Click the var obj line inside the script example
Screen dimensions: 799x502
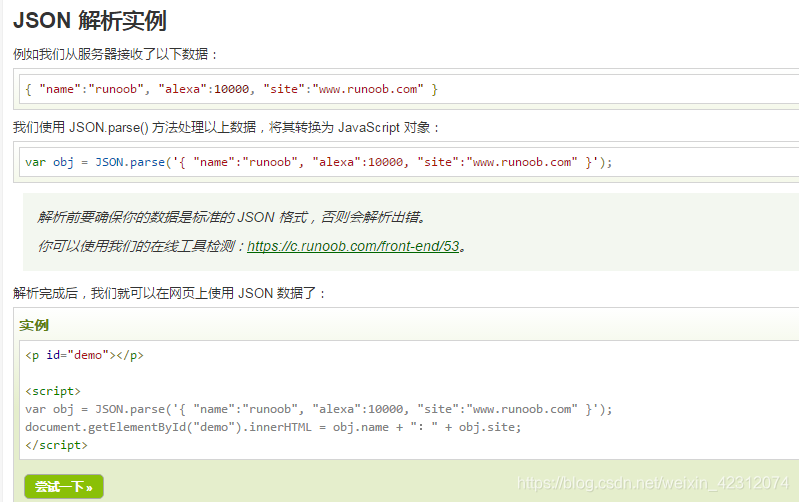coord(318,409)
